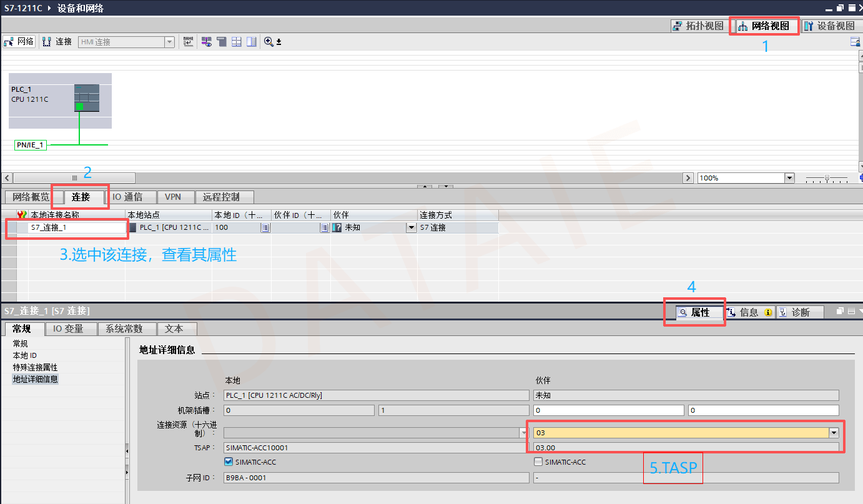Viewport: 863px width, 504px height.
Task: Click the striped panel layout toolbar icon
Action: click(x=252, y=42)
